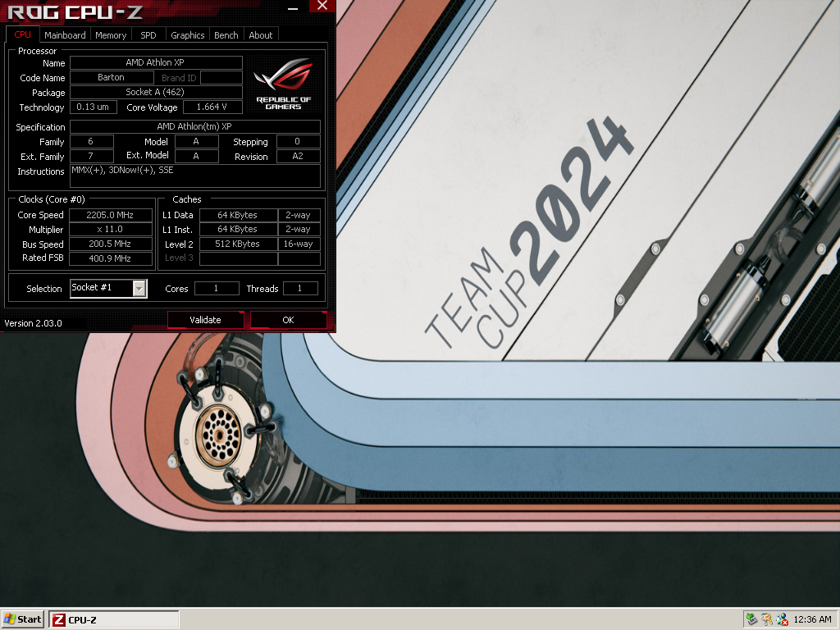Click the Validate button
Screen dimensions: 840x630
205,320
